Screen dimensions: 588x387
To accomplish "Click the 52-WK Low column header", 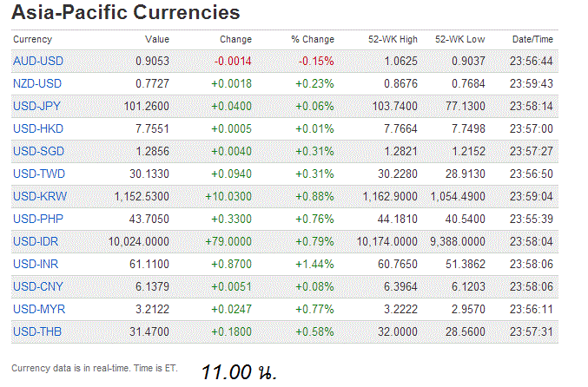I will coord(460,39).
